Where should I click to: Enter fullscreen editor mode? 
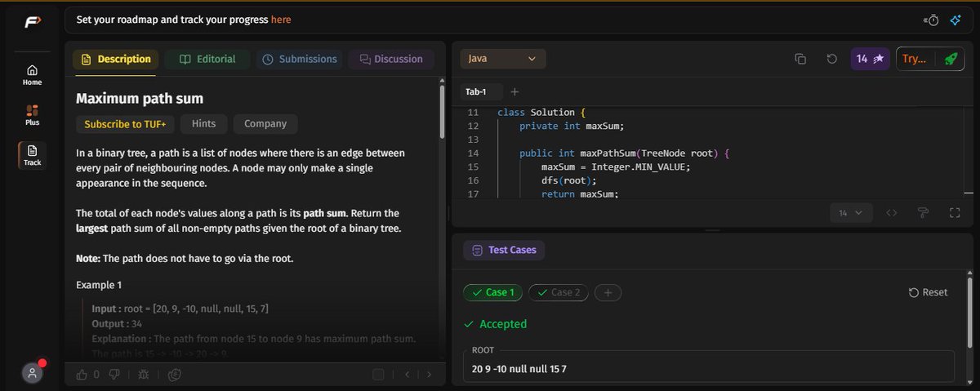954,213
